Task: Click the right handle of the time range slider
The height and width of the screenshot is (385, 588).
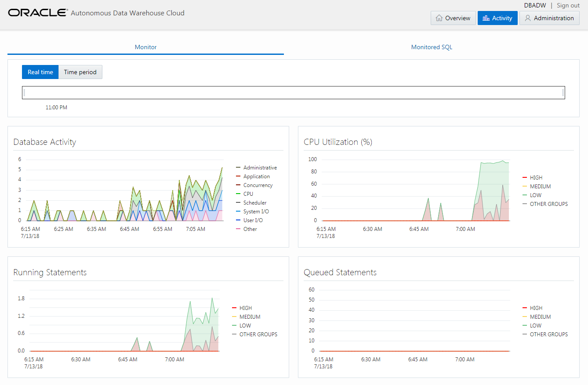Action: (x=563, y=93)
